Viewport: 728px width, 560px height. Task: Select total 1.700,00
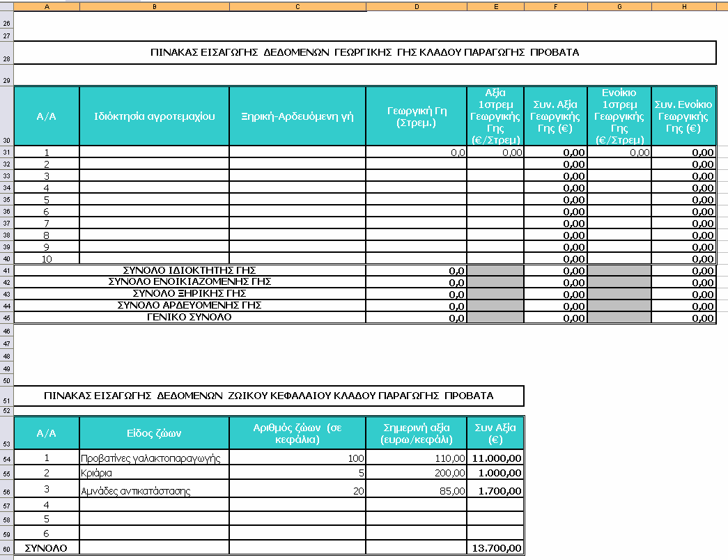(x=495, y=488)
